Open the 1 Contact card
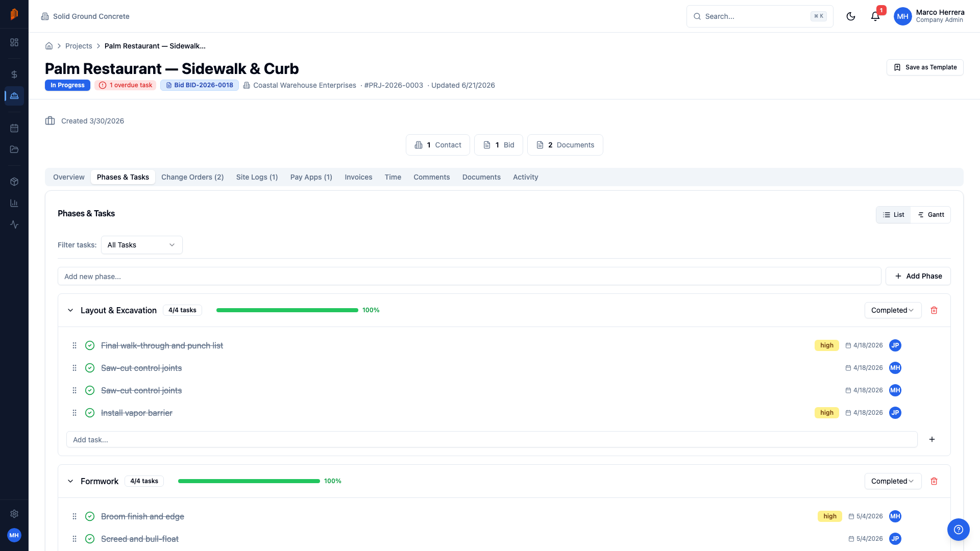This screenshot has width=980, height=551. [x=438, y=145]
